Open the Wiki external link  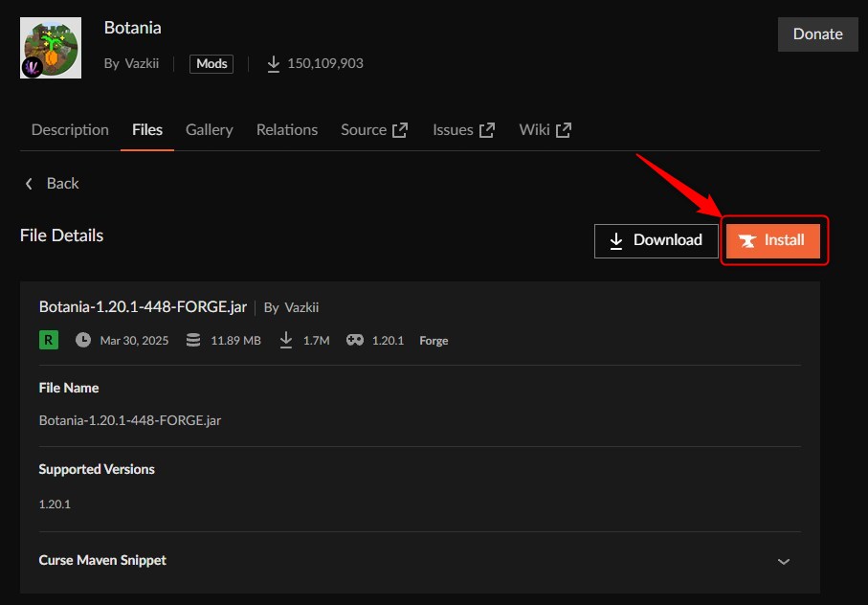tap(545, 129)
